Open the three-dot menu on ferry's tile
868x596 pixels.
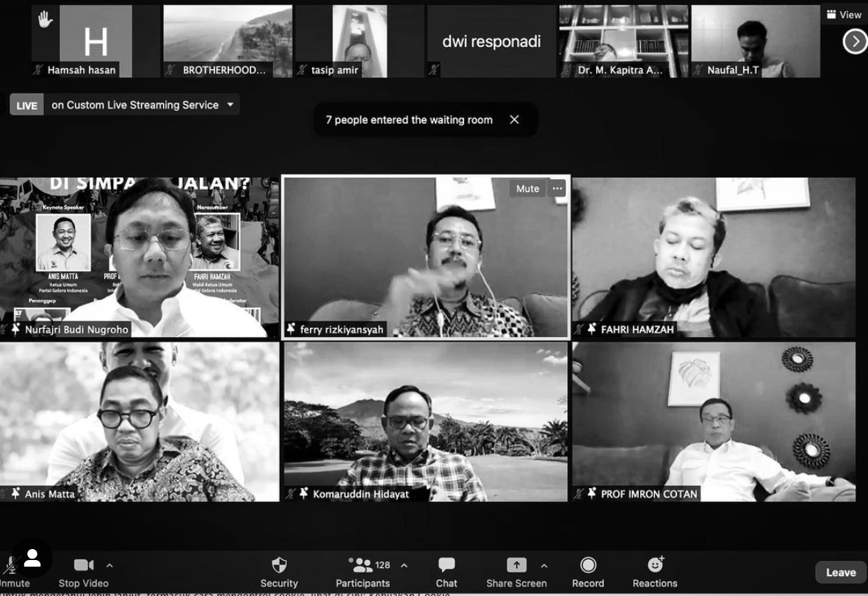pos(557,189)
